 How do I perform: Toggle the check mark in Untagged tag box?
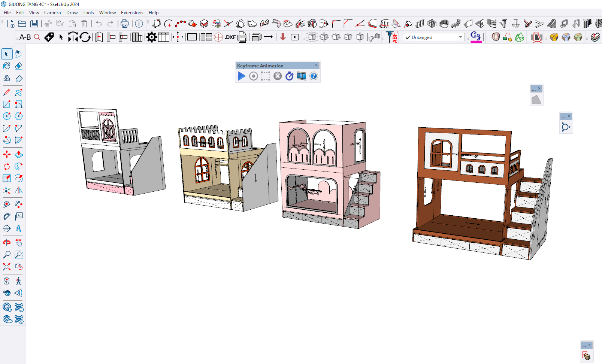click(408, 37)
